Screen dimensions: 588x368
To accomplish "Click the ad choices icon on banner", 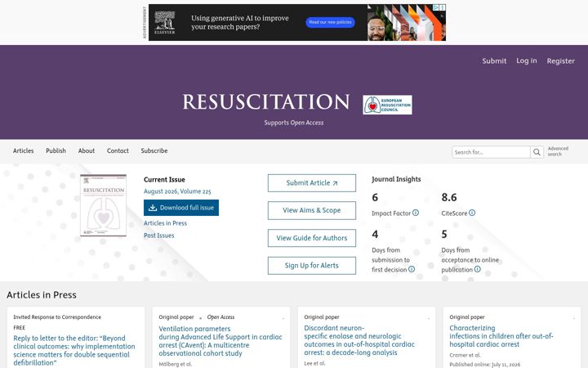I will (x=436, y=7).
